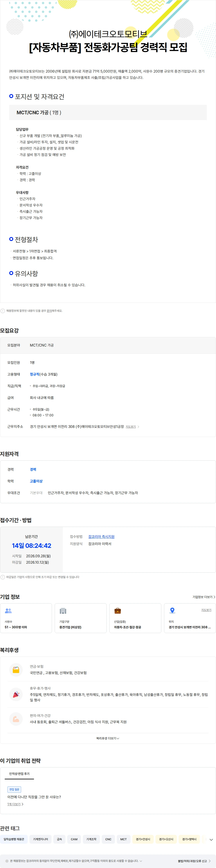The width and height of the screenshot is (216, 868).
Task: Click the MCT/CNC 가공 ( 1명 ) header
Action: (108, 113)
